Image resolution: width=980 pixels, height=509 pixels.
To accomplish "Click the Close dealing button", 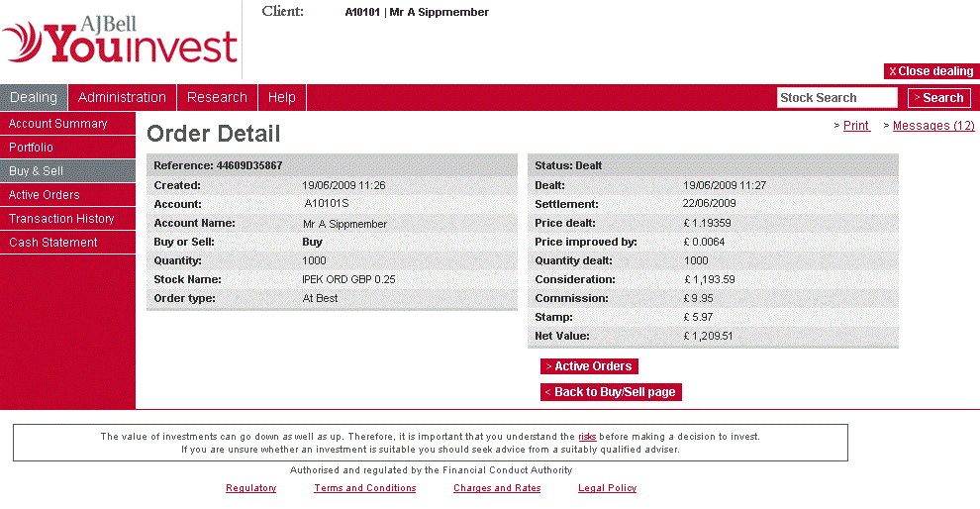I will pyautogui.click(x=931, y=71).
